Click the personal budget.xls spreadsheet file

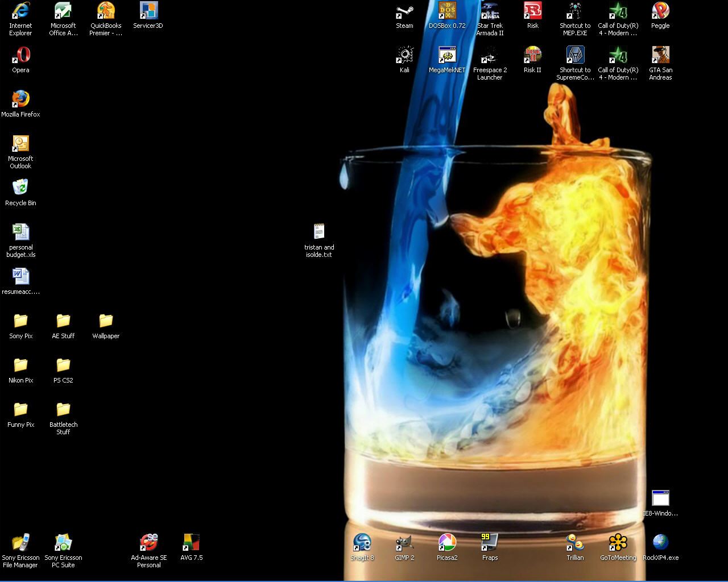(20, 232)
